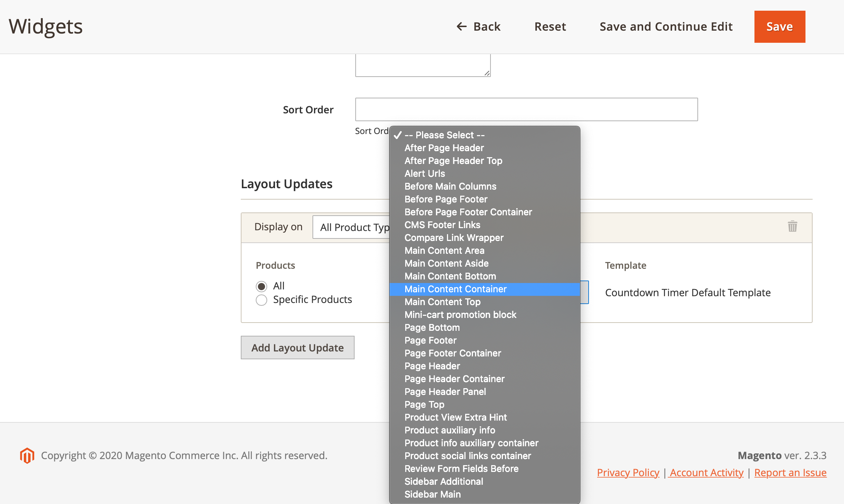Click the Magento logo in footer

(x=27, y=455)
